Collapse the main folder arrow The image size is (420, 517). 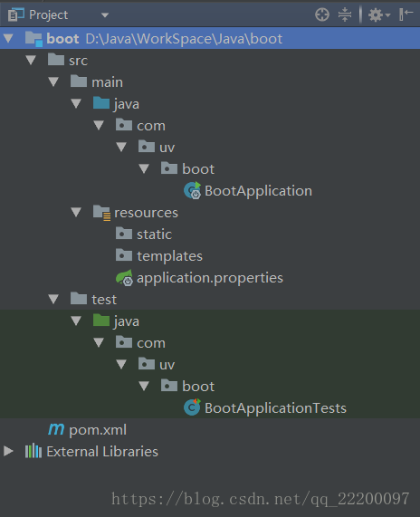point(53,82)
